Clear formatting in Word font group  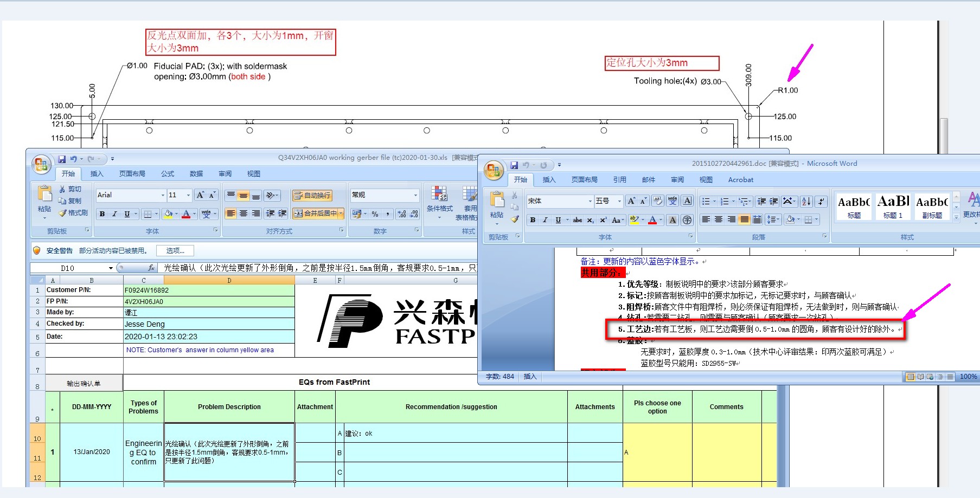click(657, 201)
